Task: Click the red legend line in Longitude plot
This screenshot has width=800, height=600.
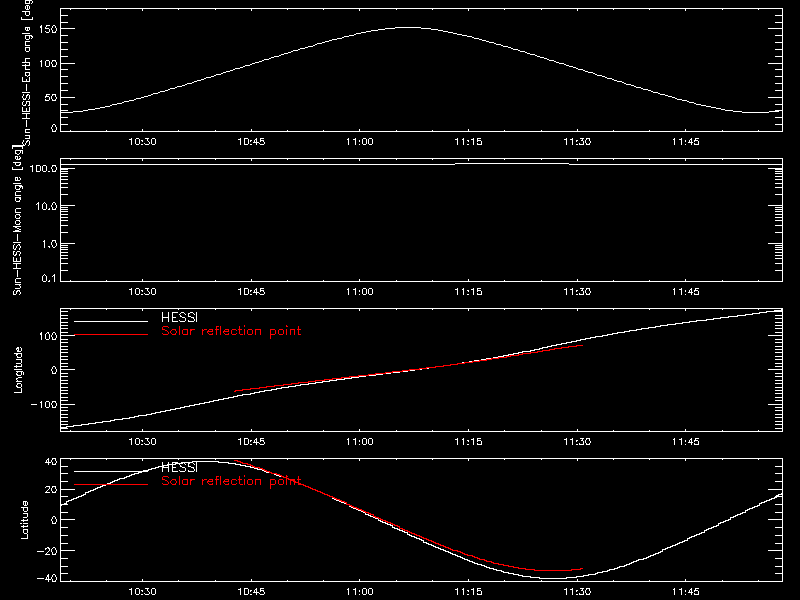Action: coord(111,335)
